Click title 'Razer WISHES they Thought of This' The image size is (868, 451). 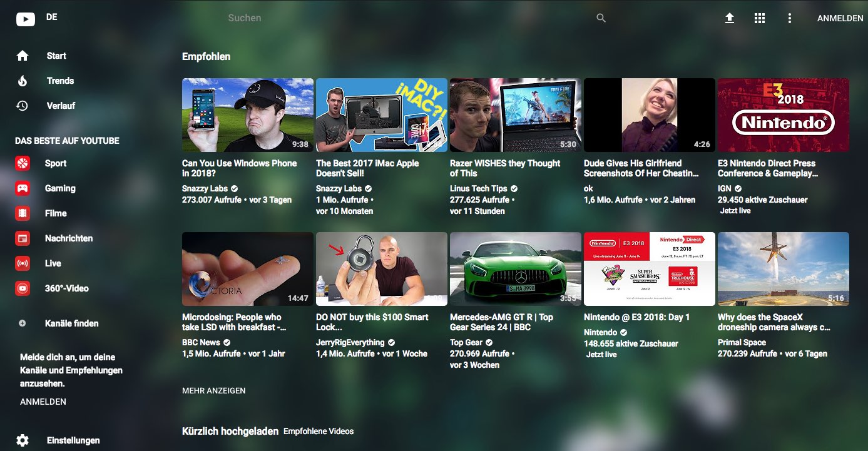point(505,168)
